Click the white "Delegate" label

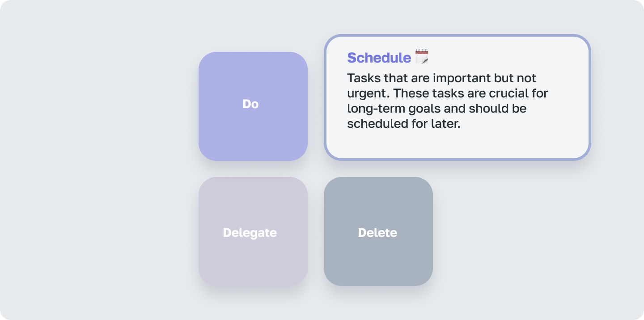click(250, 233)
